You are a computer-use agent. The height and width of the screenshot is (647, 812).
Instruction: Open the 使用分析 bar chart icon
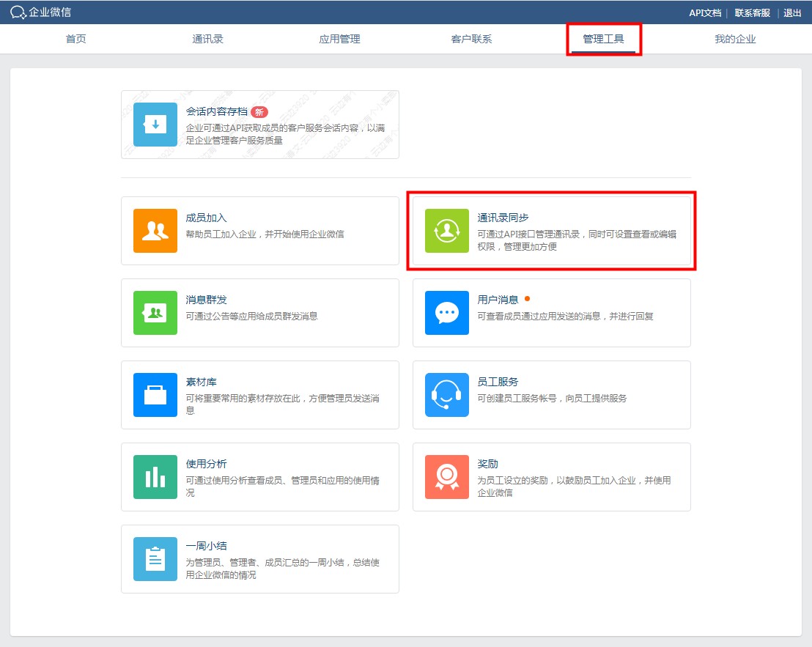point(155,477)
